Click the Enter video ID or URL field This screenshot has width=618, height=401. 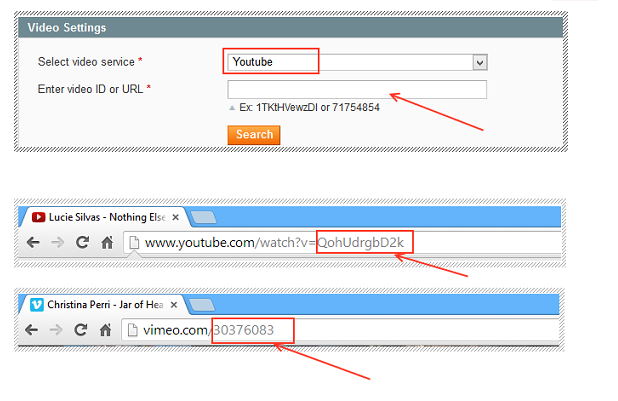point(357,89)
